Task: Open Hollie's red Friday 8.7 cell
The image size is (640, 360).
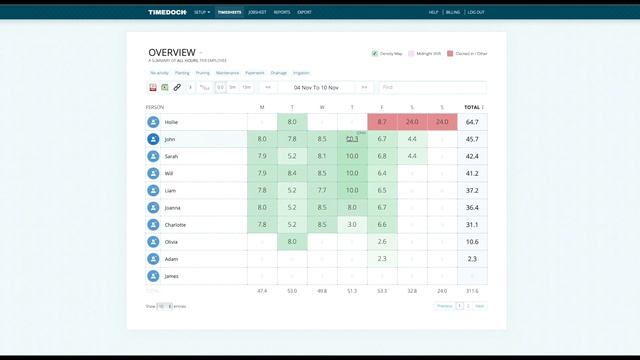Action: coord(382,122)
